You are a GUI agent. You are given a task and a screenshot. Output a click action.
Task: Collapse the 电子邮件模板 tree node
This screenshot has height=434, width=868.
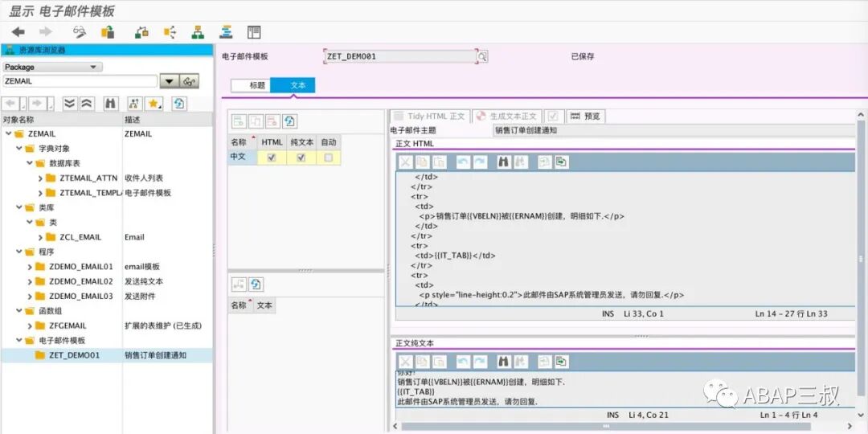pyautogui.click(x=18, y=341)
